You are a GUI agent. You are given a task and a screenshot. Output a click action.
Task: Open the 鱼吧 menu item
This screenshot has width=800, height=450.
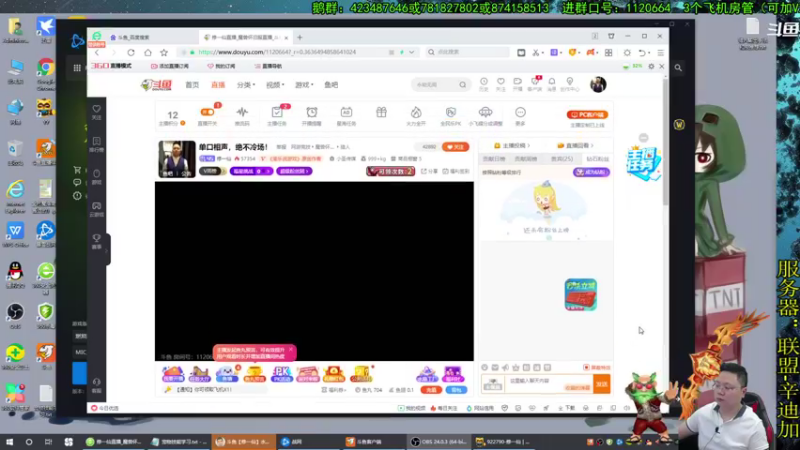tap(331, 85)
